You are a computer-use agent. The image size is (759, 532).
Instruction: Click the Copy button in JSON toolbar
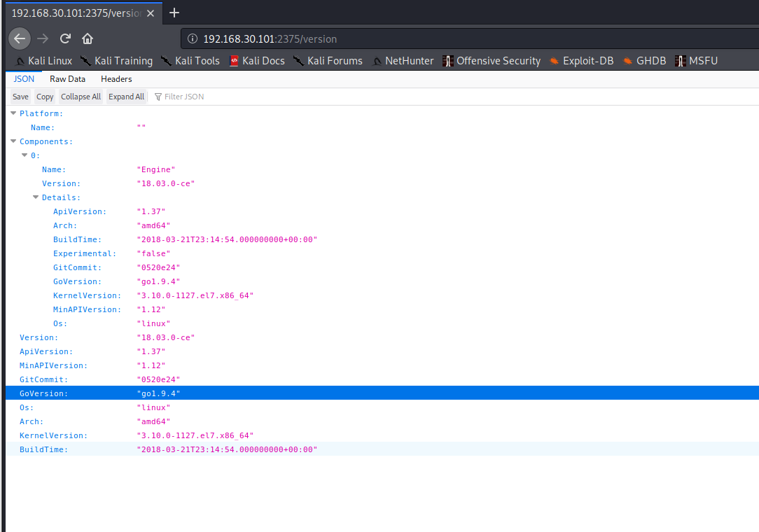point(45,97)
